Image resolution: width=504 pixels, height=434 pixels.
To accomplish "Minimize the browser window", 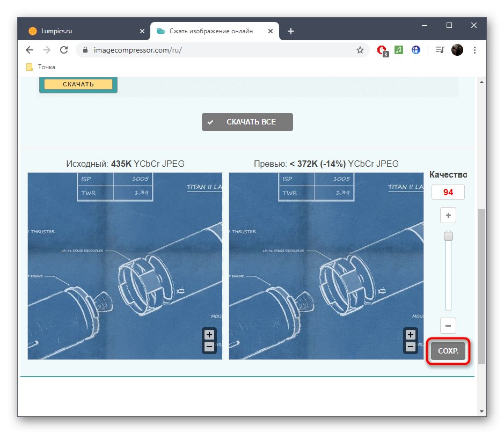I will 425,25.
